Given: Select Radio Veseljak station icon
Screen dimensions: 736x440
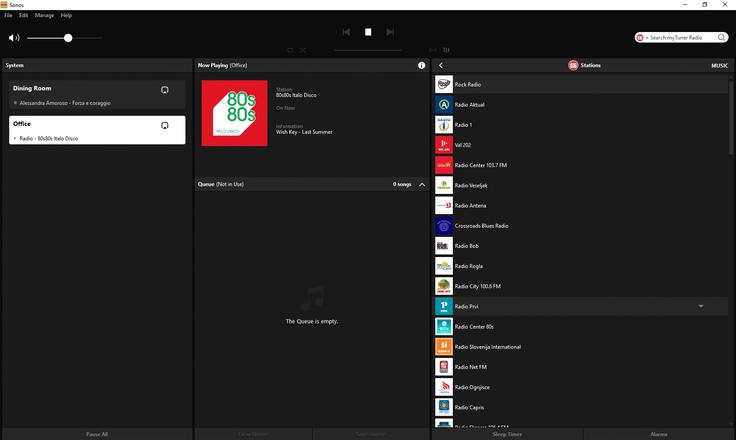Looking at the screenshot, I should pos(444,185).
